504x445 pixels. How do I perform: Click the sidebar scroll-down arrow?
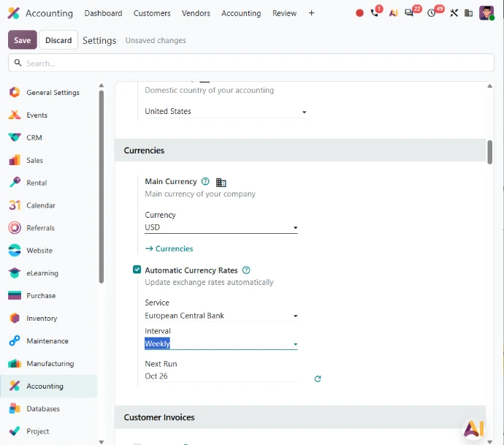click(102, 442)
